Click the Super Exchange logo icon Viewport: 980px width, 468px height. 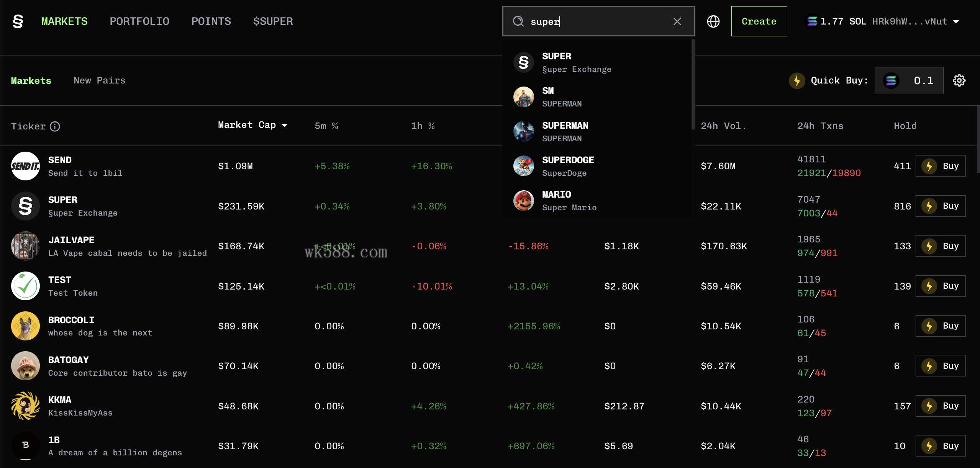point(18,21)
